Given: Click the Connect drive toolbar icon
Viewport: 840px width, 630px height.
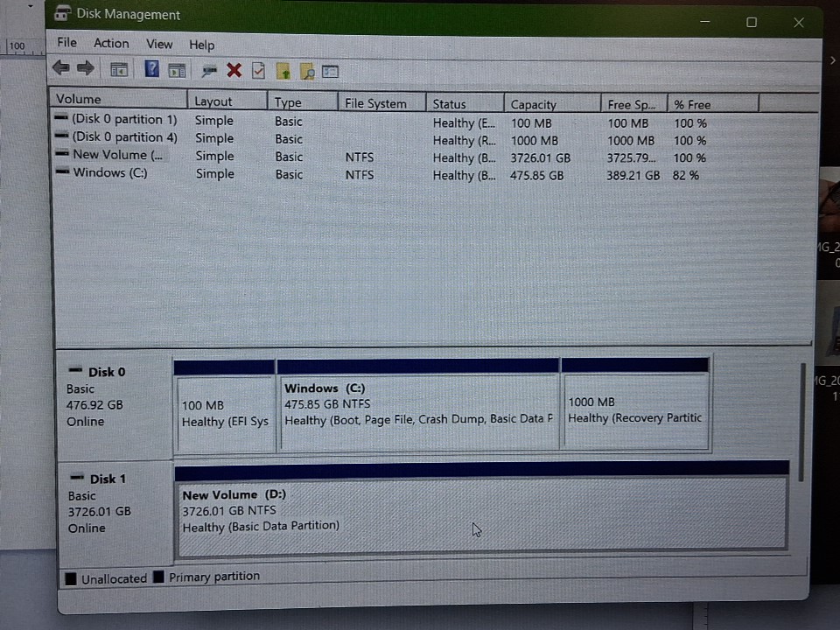Looking at the screenshot, I should 209,71.
